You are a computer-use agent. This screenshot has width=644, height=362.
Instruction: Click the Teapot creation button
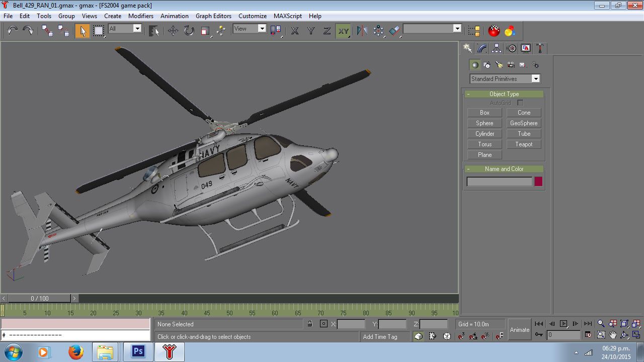pyautogui.click(x=524, y=144)
